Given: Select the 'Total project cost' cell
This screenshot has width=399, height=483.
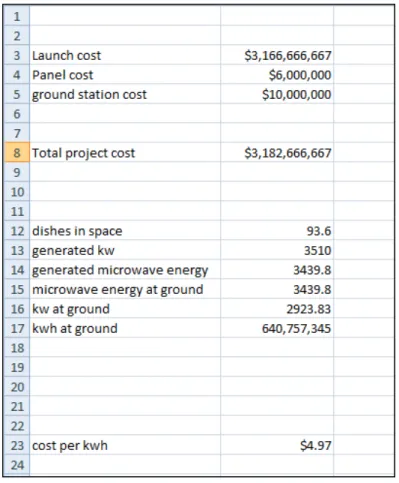Looking at the screenshot, I should coord(125,153).
